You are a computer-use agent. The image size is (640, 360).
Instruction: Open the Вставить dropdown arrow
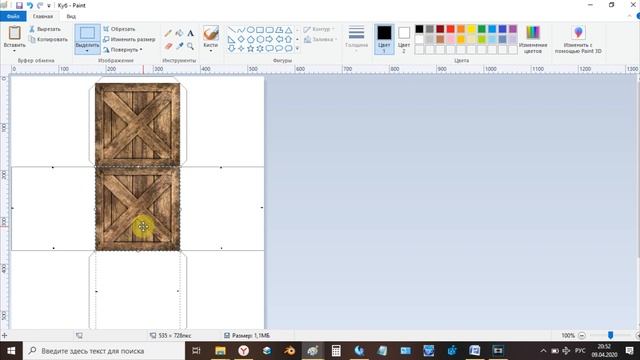pyautogui.click(x=15, y=51)
